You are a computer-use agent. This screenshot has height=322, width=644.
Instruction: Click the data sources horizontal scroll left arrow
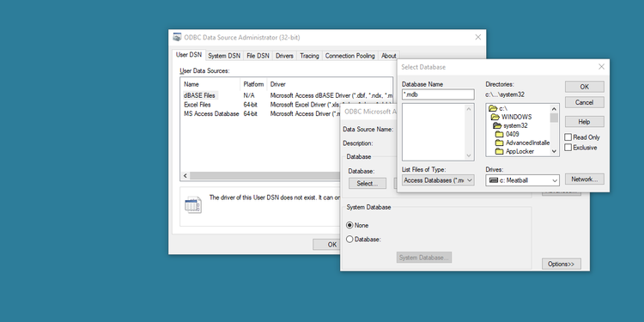pyautogui.click(x=185, y=176)
